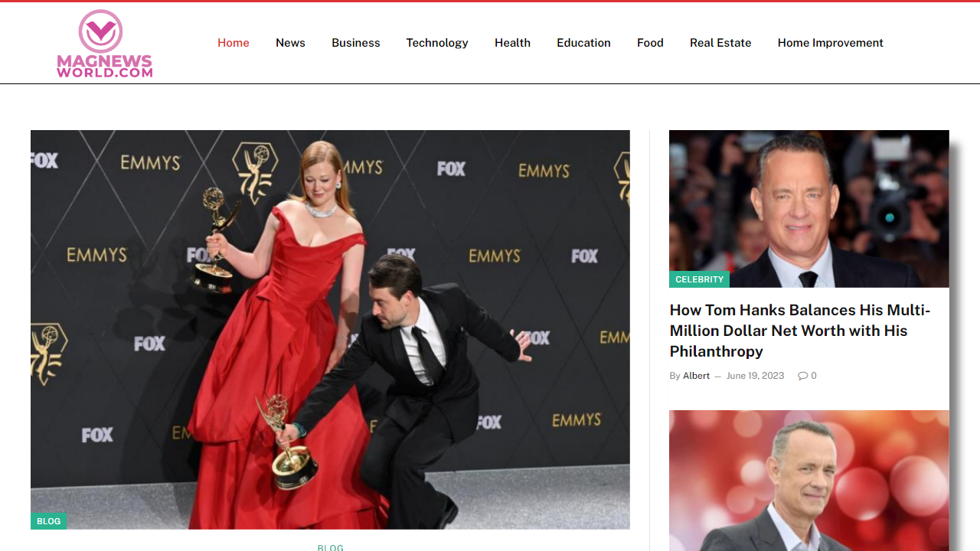This screenshot has height=551, width=980.
Task: Click the lower Tom Hanks article image
Action: [808, 481]
